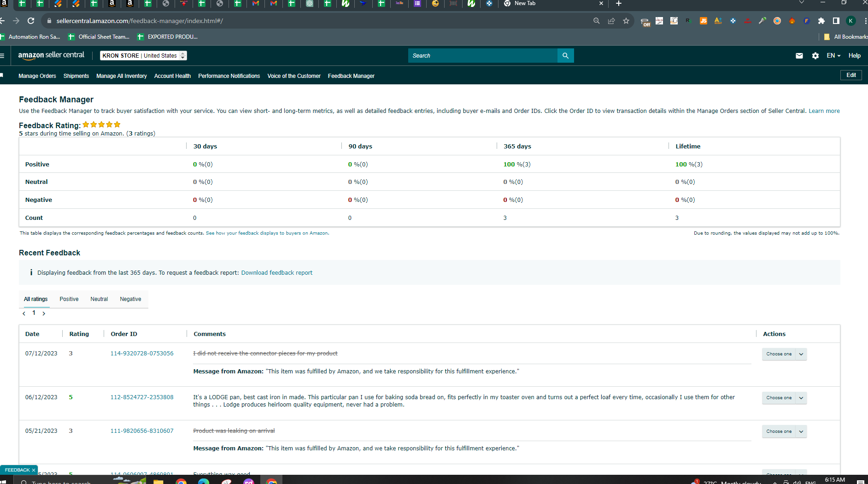Open Voice of the Customer in navigation bar
868x484 pixels.
[294, 76]
